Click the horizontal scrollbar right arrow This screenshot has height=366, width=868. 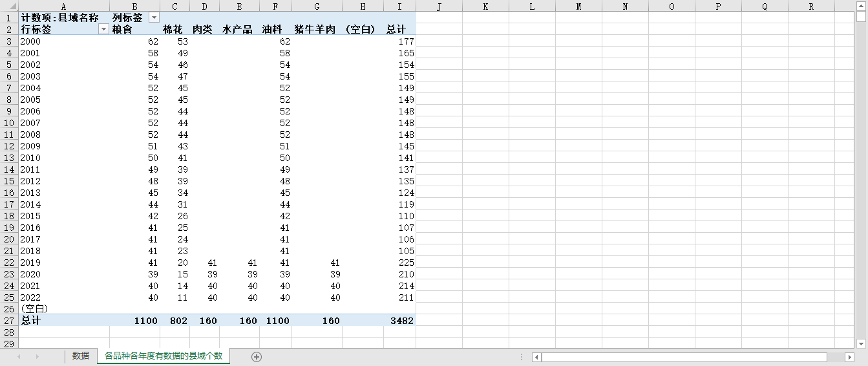click(850, 357)
